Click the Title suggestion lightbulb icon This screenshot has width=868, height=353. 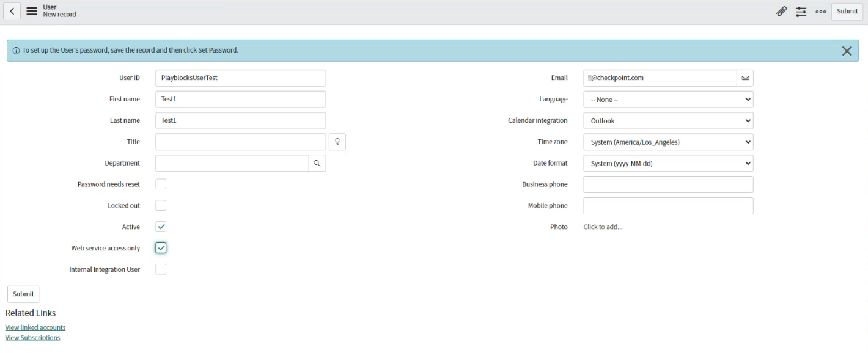point(337,142)
